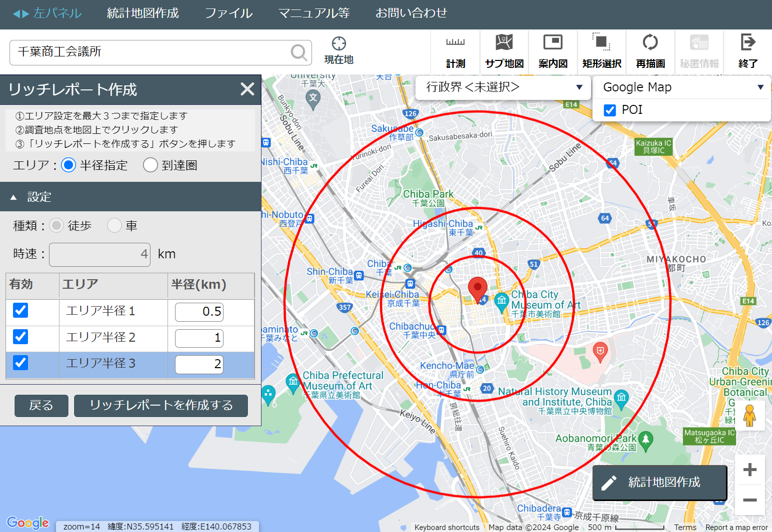Open the マニュアル等 menu

314,13
